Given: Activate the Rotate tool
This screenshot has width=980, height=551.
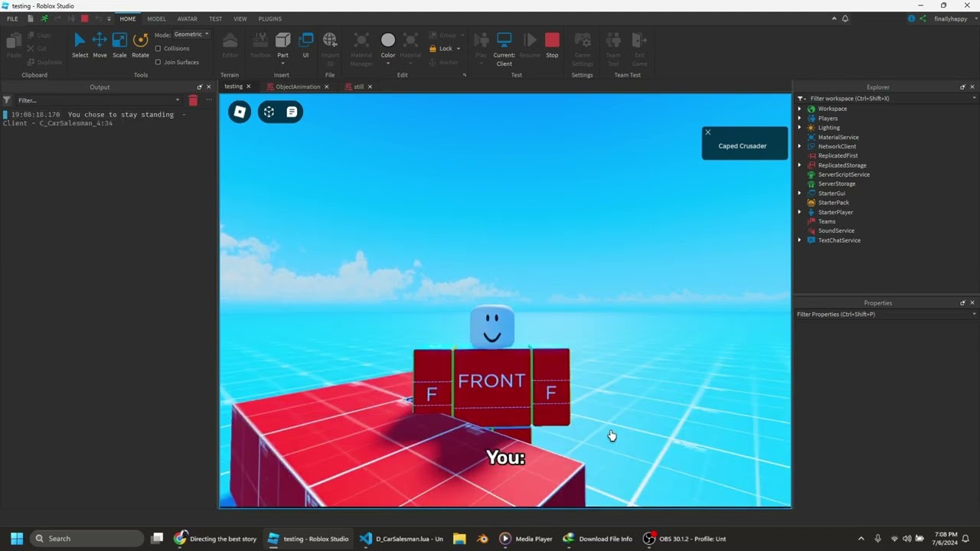Looking at the screenshot, I should (140, 45).
